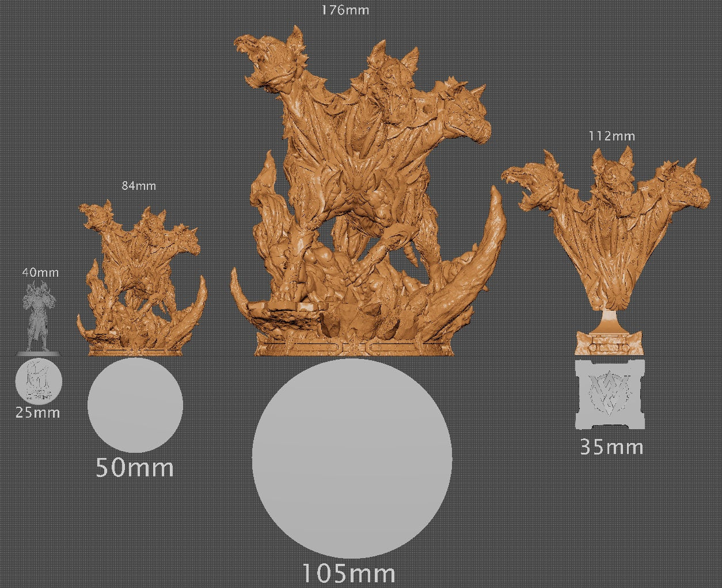Screen dimensions: 722x588
Task: Select the 176mm size label
Action: [x=344, y=10]
